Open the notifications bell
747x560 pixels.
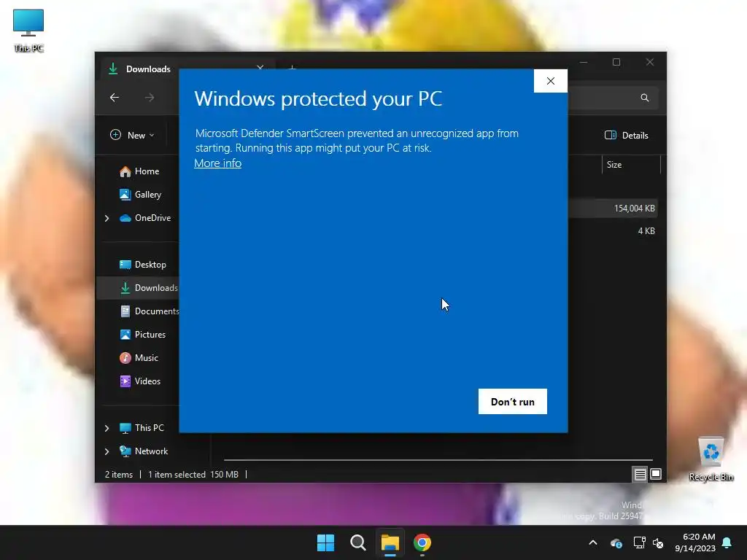click(727, 542)
